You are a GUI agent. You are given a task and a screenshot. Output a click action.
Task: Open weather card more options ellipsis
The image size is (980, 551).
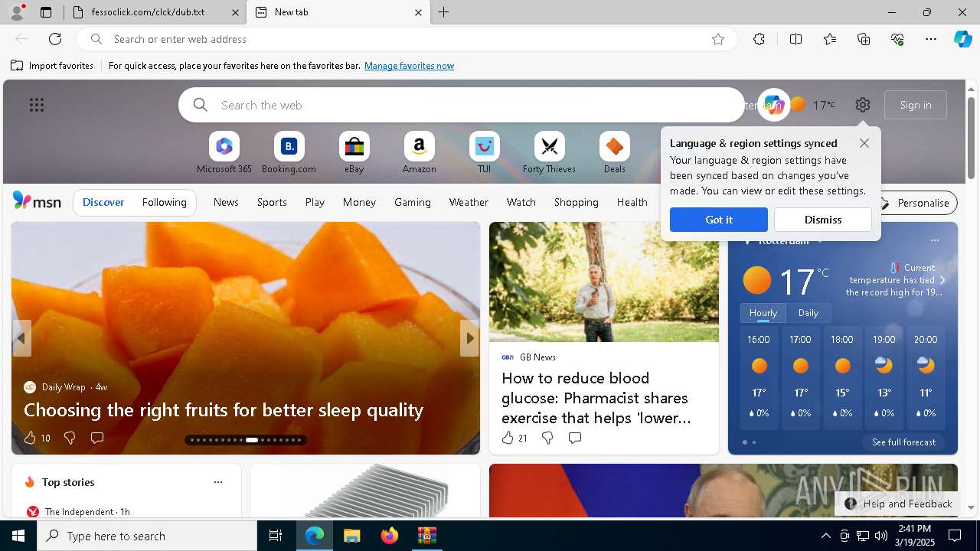(935, 240)
